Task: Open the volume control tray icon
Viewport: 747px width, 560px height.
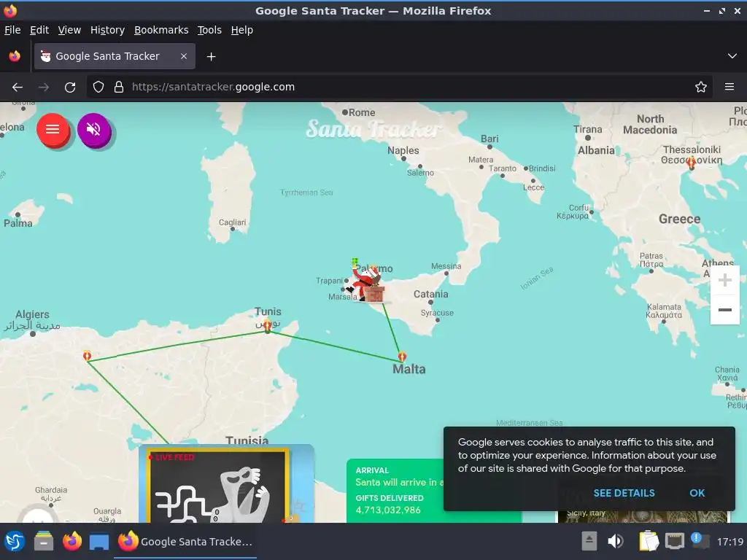Action: pos(615,542)
